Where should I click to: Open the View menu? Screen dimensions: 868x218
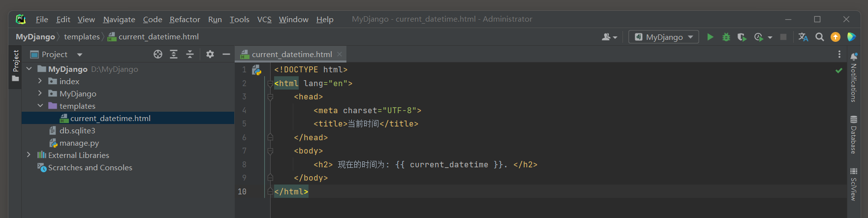pyautogui.click(x=86, y=19)
